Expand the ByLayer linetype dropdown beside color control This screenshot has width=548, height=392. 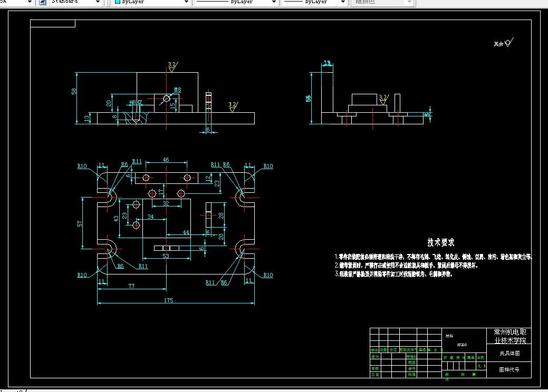(x=274, y=2)
